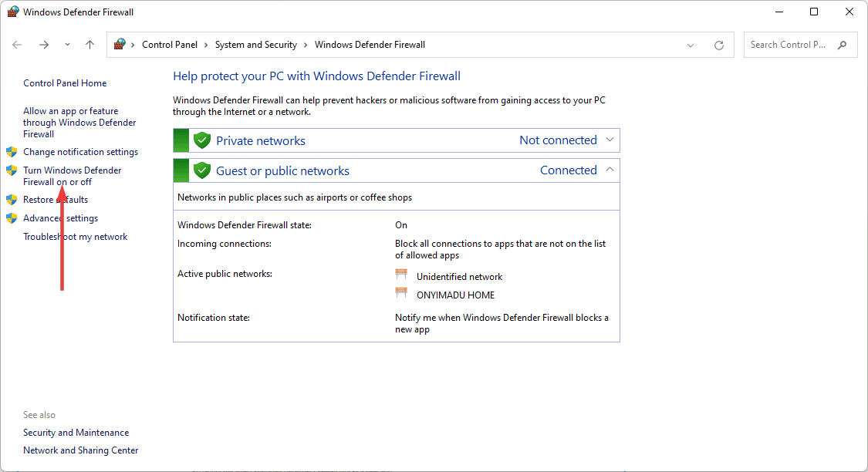
Task: Click the firewall icon in address bar
Action: pyautogui.click(x=120, y=44)
